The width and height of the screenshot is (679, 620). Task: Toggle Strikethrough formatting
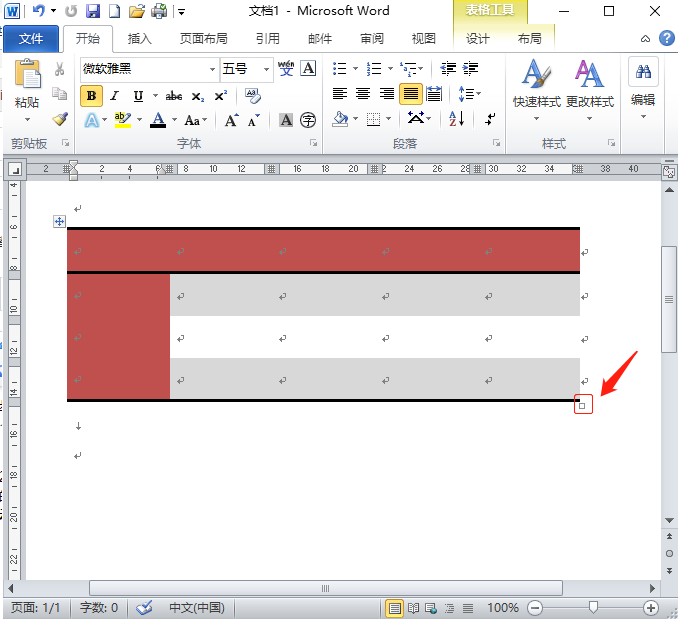pyautogui.click(x=174, y=96)
